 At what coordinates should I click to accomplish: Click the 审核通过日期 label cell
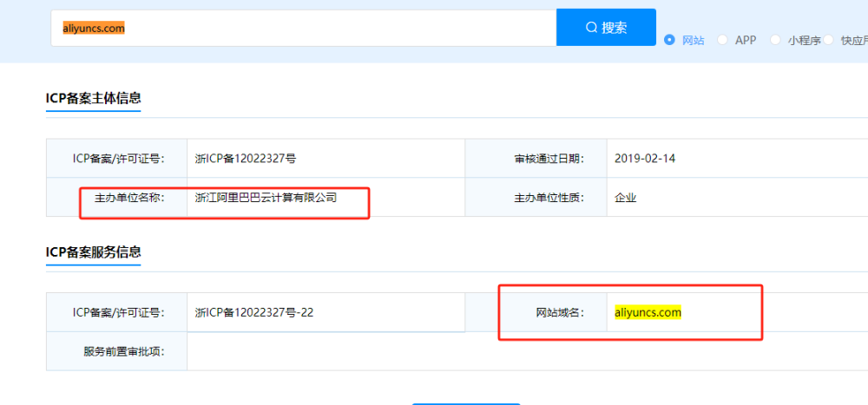point(536,158)
